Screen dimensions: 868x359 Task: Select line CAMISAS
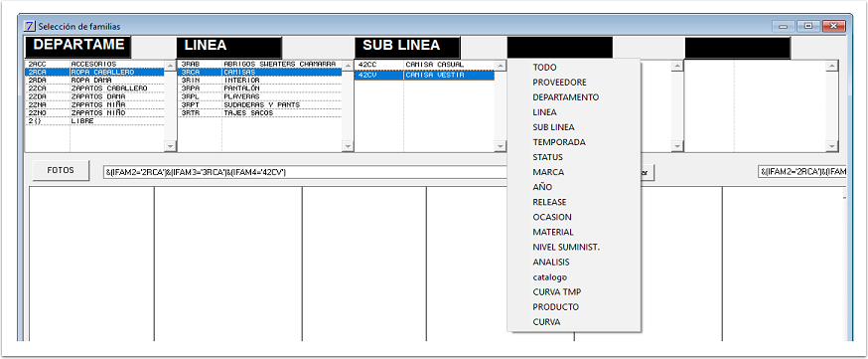[259, 72]
